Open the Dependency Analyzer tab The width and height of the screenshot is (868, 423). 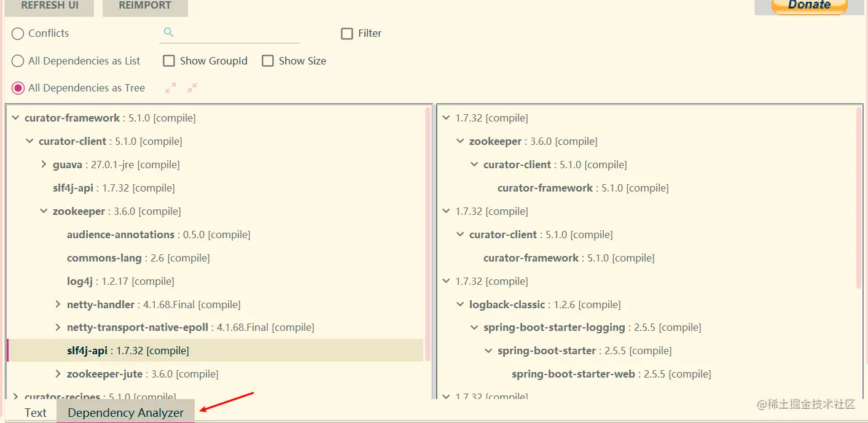(126, 413)
